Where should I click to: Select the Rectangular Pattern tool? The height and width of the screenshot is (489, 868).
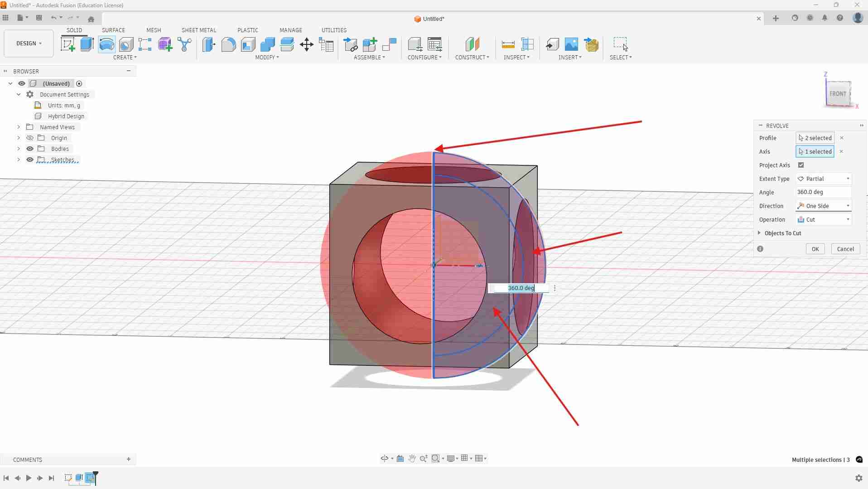[x=145, y=44]
